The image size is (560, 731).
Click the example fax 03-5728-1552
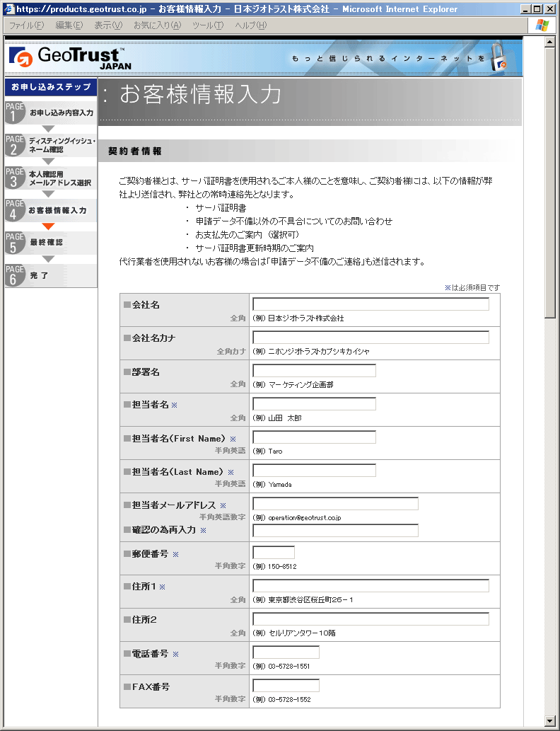pos(289,699)
